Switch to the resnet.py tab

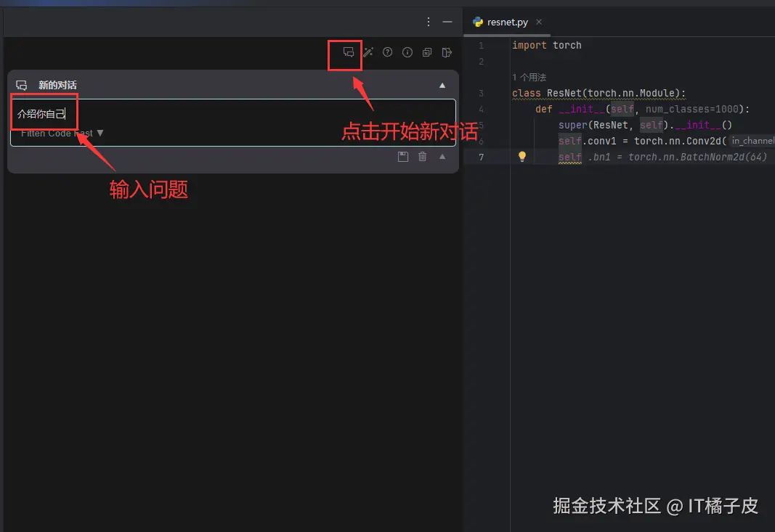(507, 22)
